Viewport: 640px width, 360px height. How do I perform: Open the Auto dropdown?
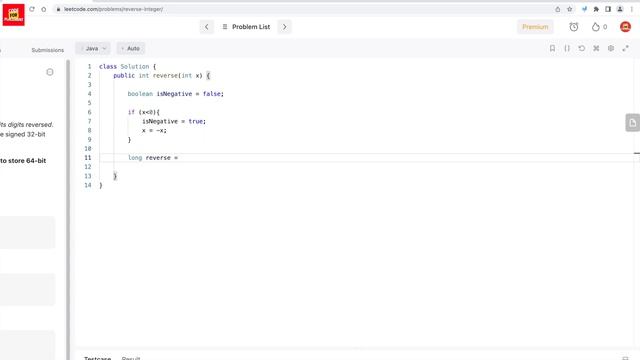click(131, 49)
